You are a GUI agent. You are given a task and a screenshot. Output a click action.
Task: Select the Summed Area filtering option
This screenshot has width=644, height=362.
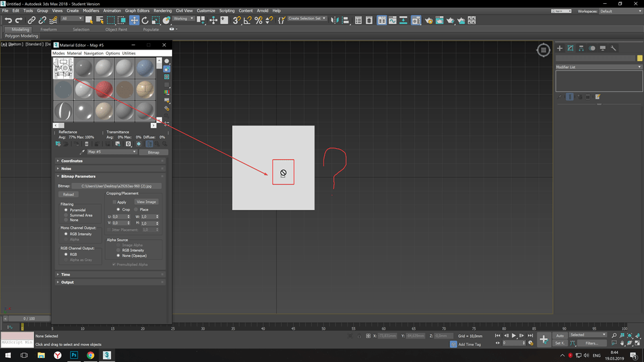click(77, 215)
